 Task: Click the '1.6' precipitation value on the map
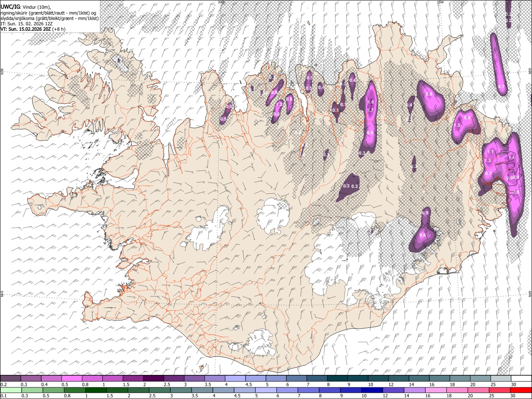pos(371,102)
